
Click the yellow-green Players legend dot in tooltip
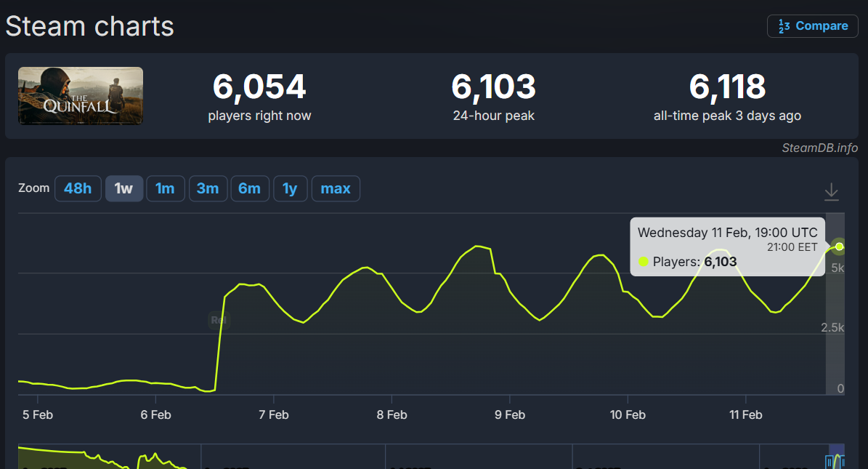point(643,262)
